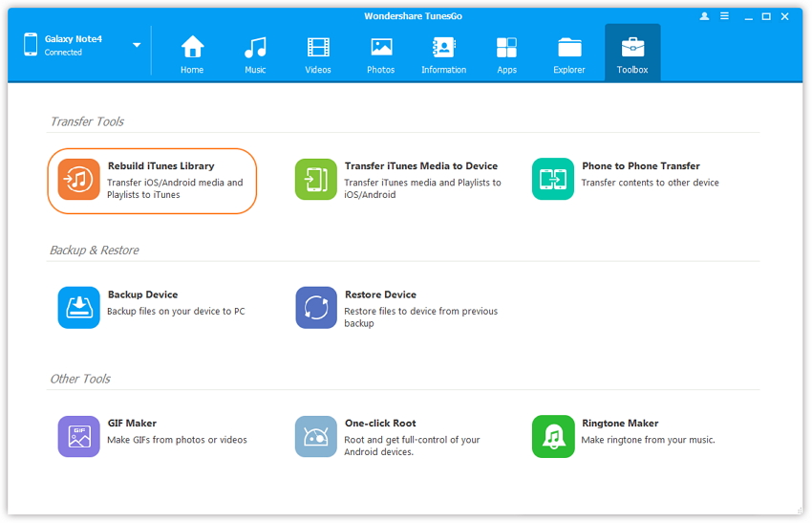Image resolution: width=812 pixels, height=523 pixels.
Task: Open the title bar menu dropdown
Action: click(x=726, y=16)
